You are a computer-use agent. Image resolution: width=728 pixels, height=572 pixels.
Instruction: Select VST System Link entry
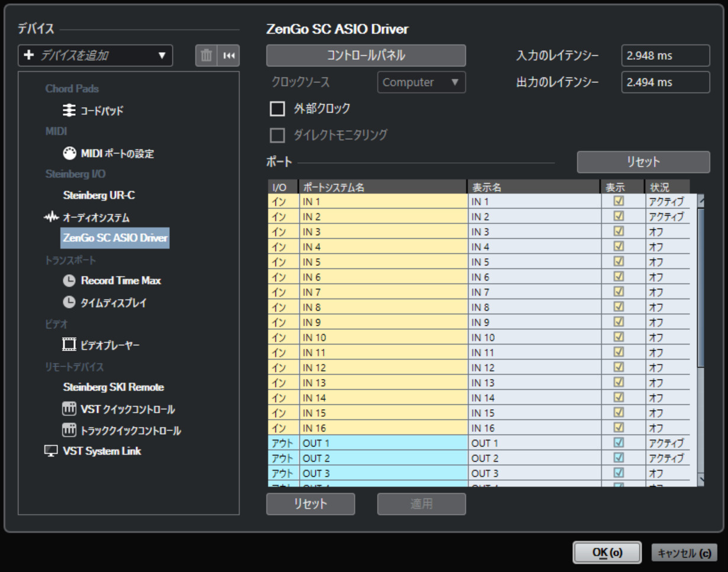point(102,451)
